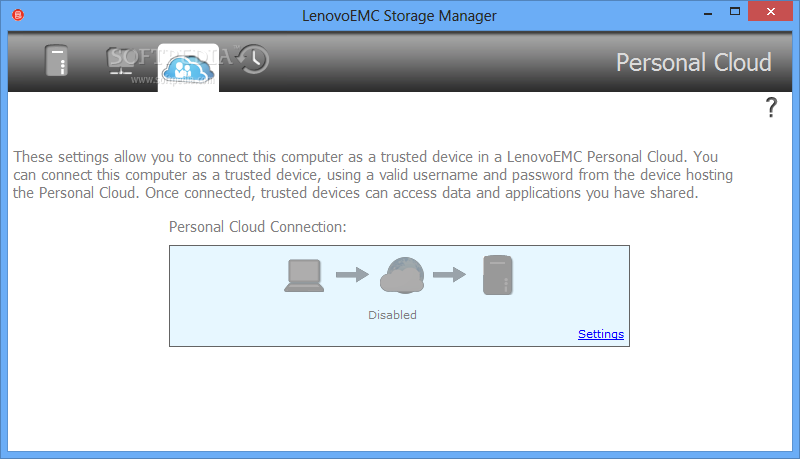
Task: Minimize the LenovoEMC Storage Manager window
Action: pyautogui.click(x=708, y=13)
